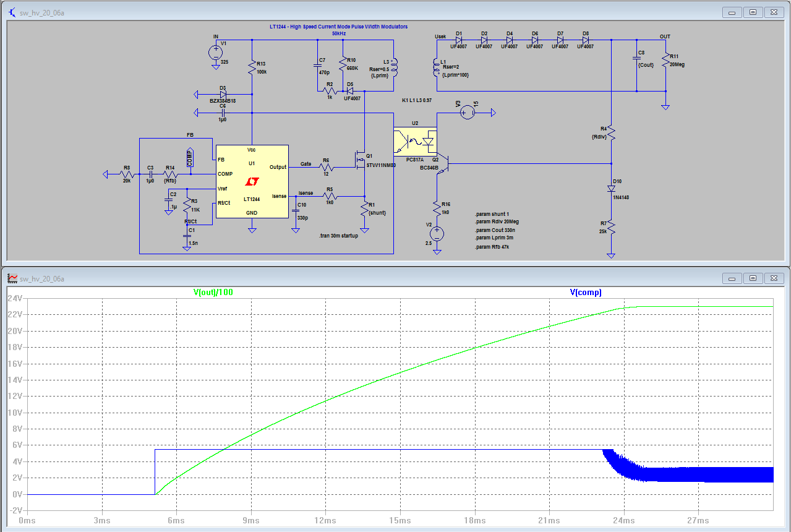The height and width of the screenshot is (532, 791).
Task: Click capacitor C7 470p
Action: click(317, 66)
